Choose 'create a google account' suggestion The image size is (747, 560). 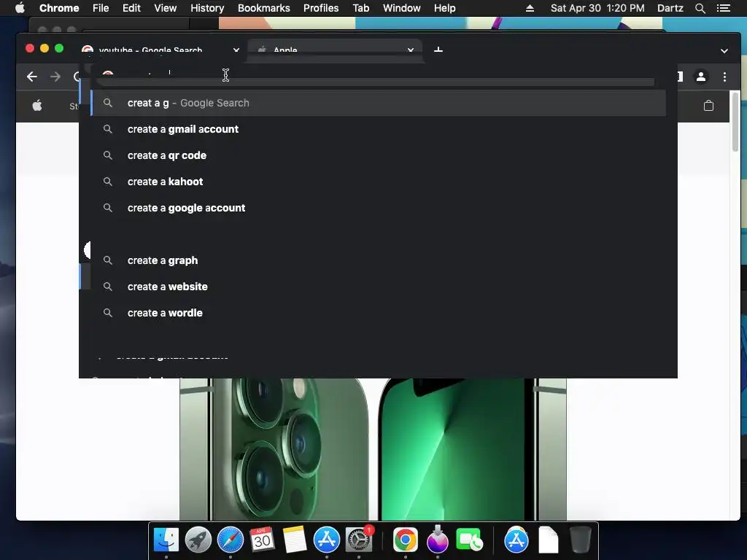coord(379,208)
